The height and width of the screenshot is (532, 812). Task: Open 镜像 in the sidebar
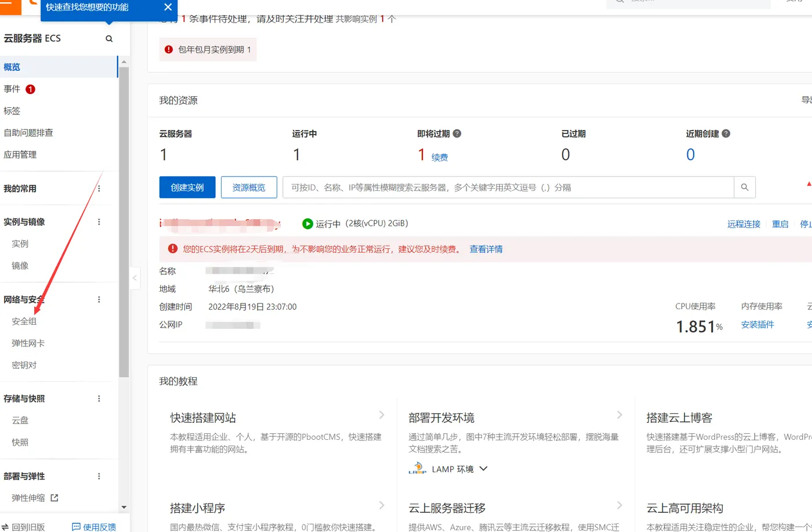pos(20,266)
